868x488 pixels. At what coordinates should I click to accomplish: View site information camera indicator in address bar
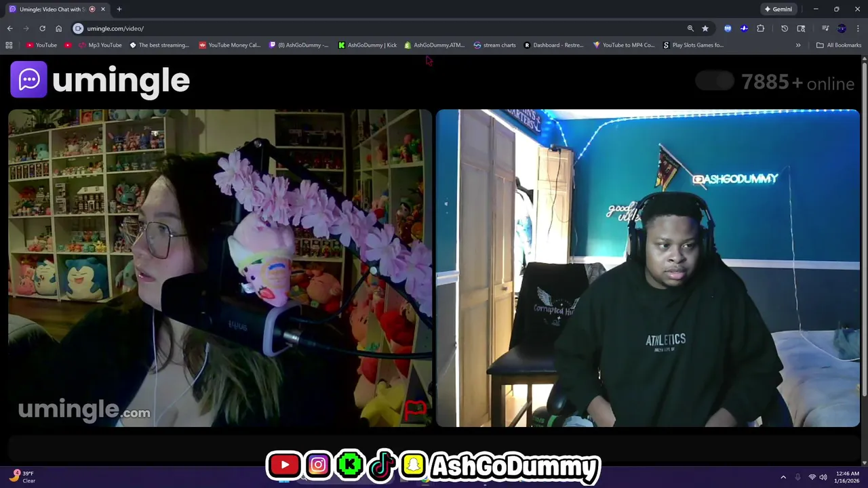[x=78, y=28]
